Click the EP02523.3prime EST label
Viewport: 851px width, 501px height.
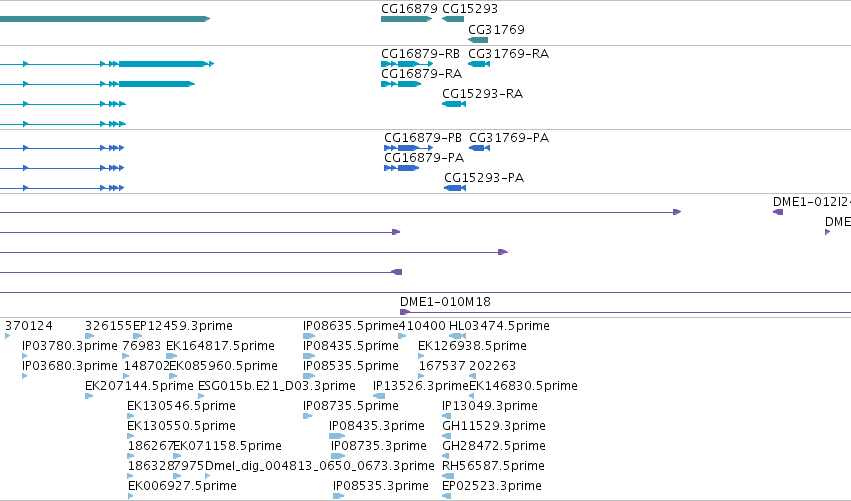492,486
